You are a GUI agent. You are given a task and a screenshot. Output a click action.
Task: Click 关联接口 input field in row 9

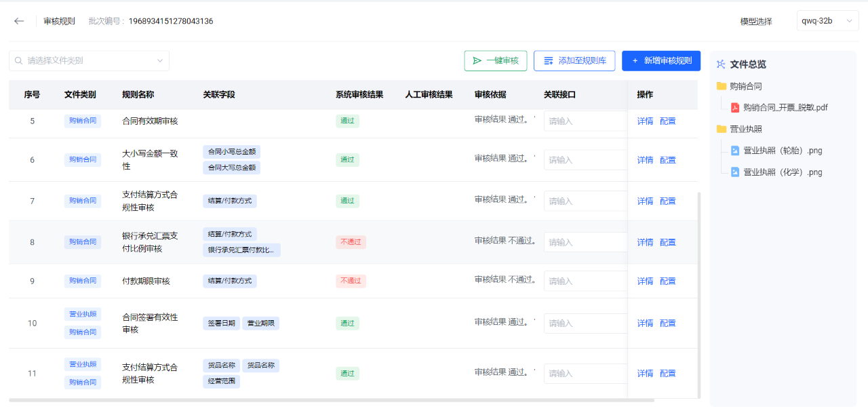[586, 281]
